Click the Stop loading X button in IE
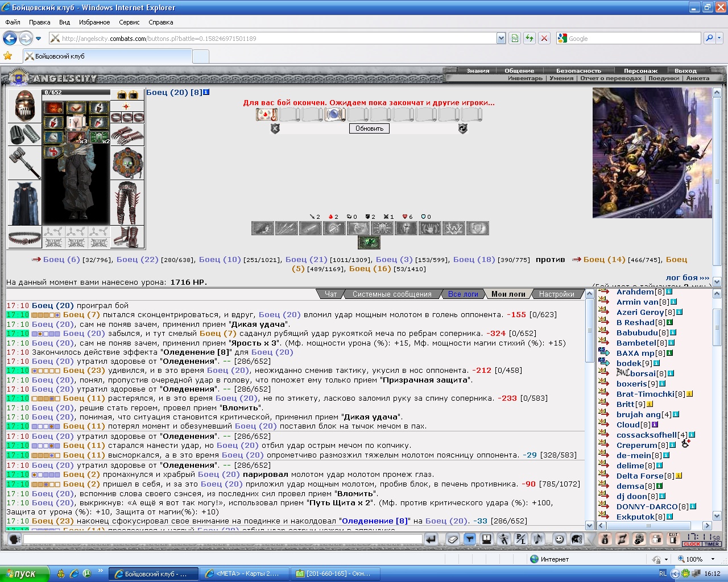 544,38
